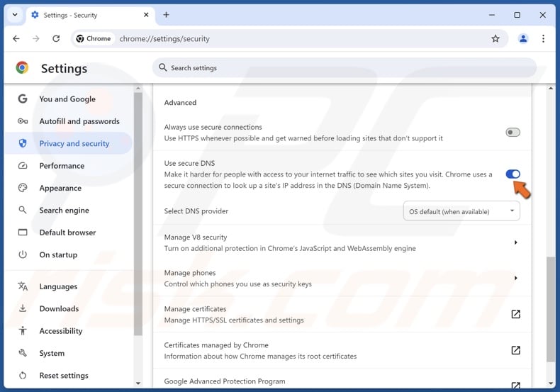Expand Manage V8 security arrow
The height and width of the screenshot is (392, 560).
[515, 242]
